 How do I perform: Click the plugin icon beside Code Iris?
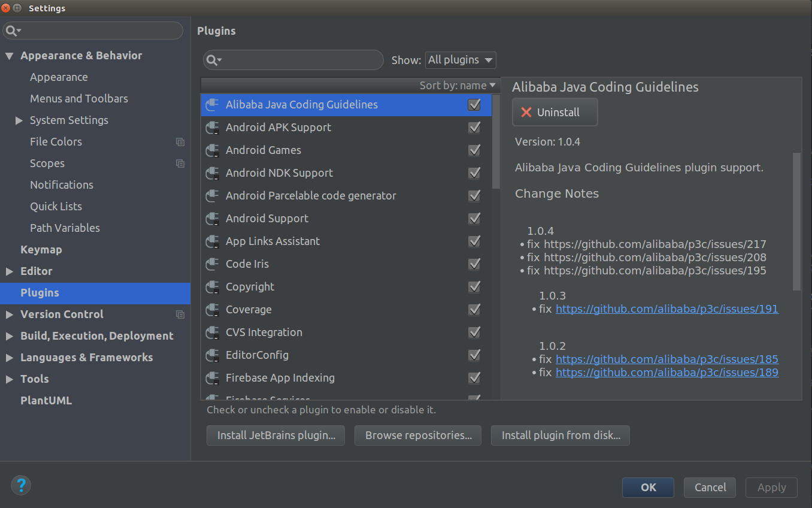point(212,264)
